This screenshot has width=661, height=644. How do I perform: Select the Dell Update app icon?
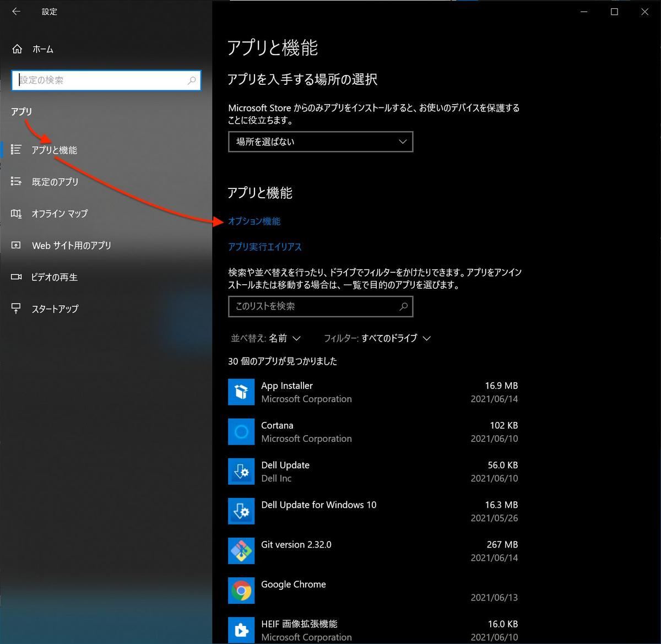241,471
